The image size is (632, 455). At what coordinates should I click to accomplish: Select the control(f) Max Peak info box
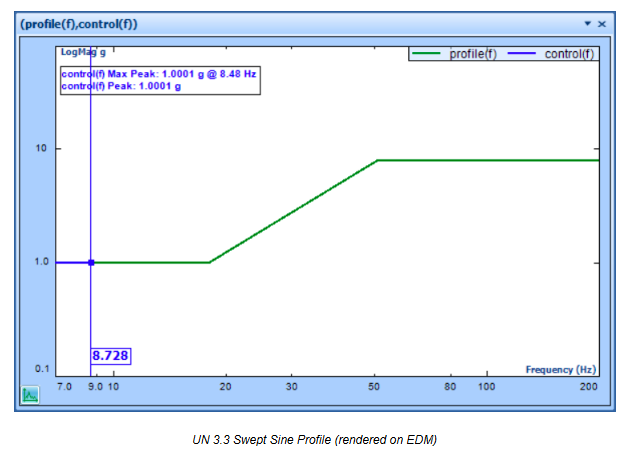tap(160, 80)
